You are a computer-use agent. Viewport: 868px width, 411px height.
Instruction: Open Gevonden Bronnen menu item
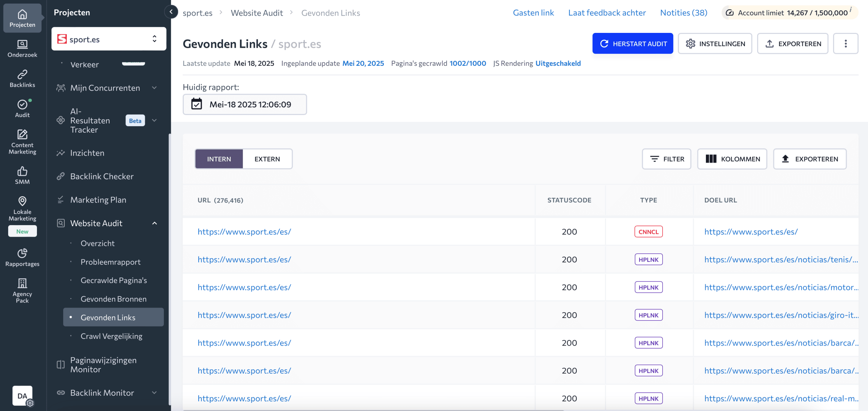114,299
